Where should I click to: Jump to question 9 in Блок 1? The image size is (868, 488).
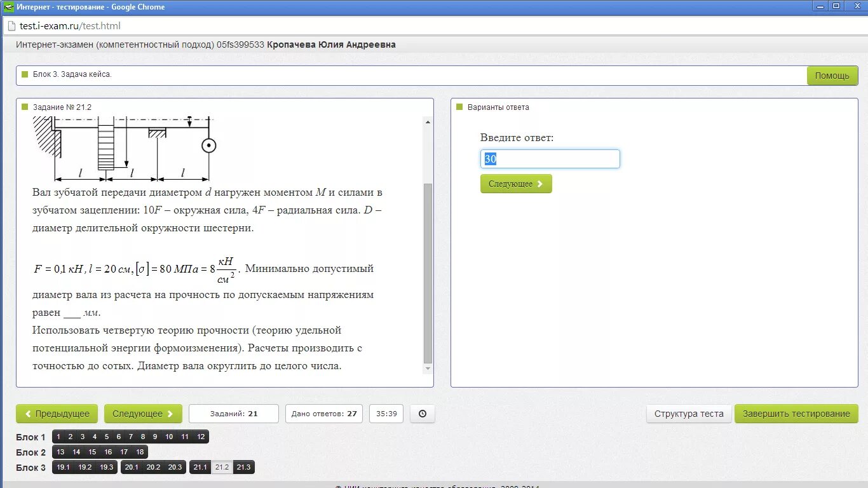(x=155, y=437)
